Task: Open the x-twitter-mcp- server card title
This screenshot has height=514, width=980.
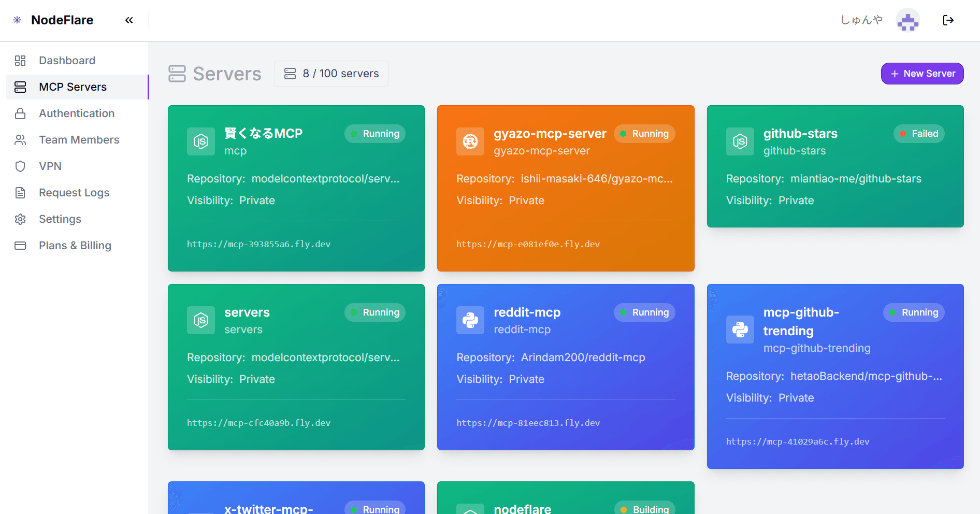Action: 268,508
